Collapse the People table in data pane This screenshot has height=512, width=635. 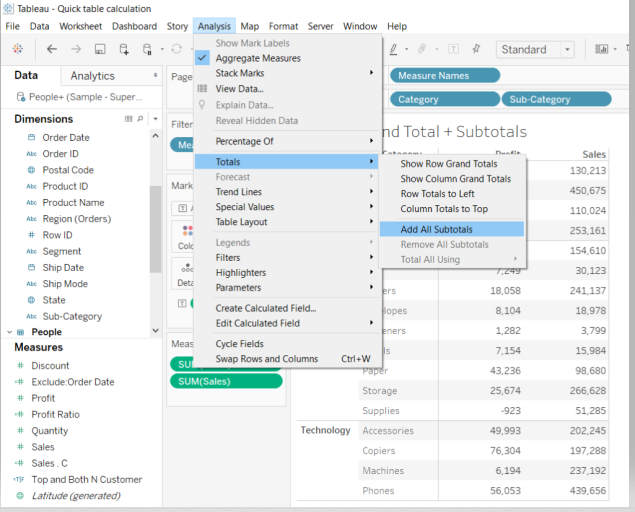coord(10,332)
